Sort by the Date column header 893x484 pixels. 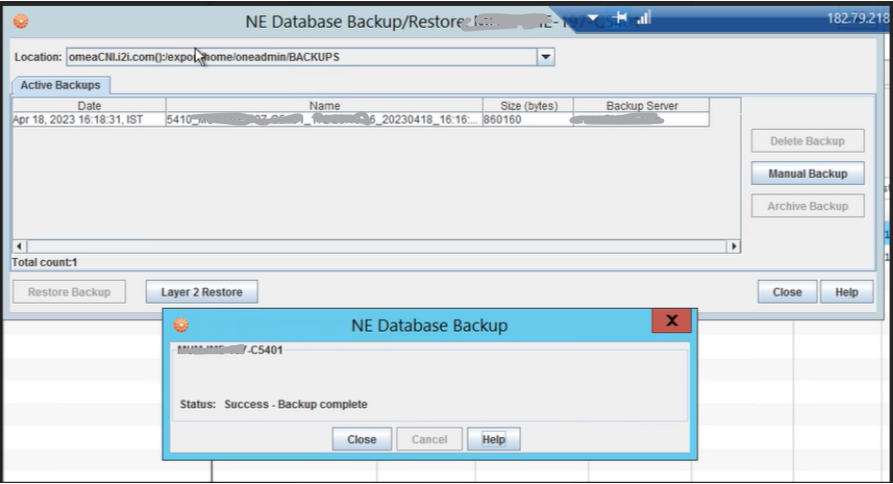coord(89,106)
